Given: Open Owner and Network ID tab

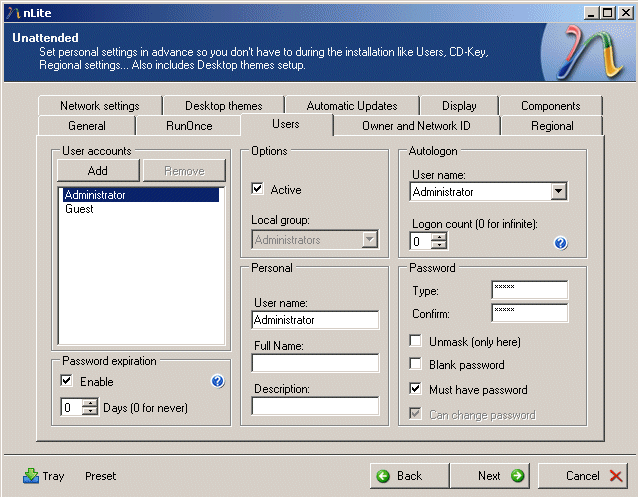Looking at the screenshot, I should [416, 126].
